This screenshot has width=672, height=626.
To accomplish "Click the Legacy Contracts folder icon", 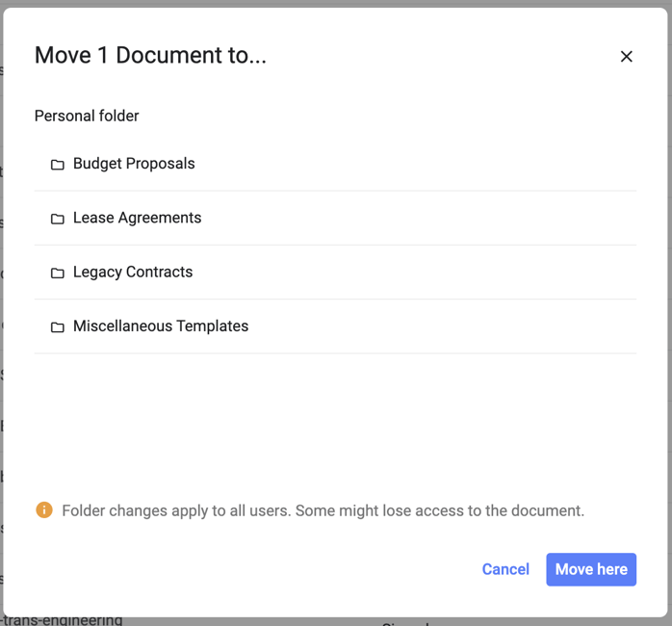I will (58, 273).
